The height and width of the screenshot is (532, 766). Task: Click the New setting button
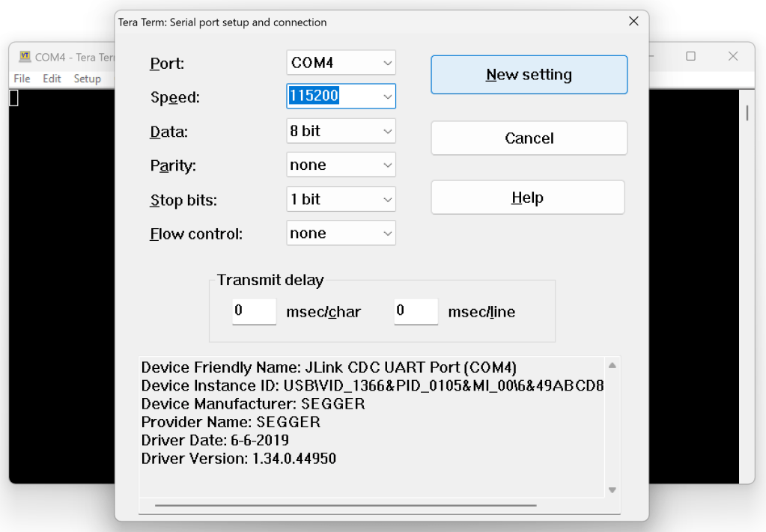tap(529, 75)
